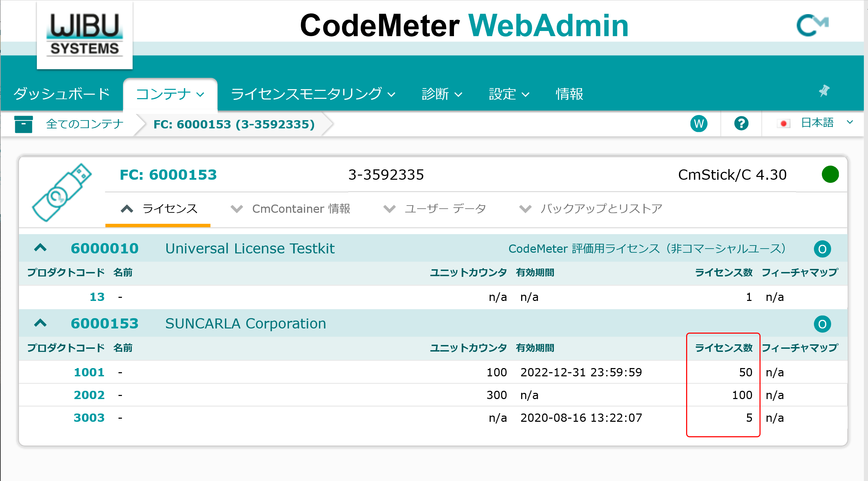Open the コンテナ menu
Viewport: 868px width, 481px height.
(170, 94)
